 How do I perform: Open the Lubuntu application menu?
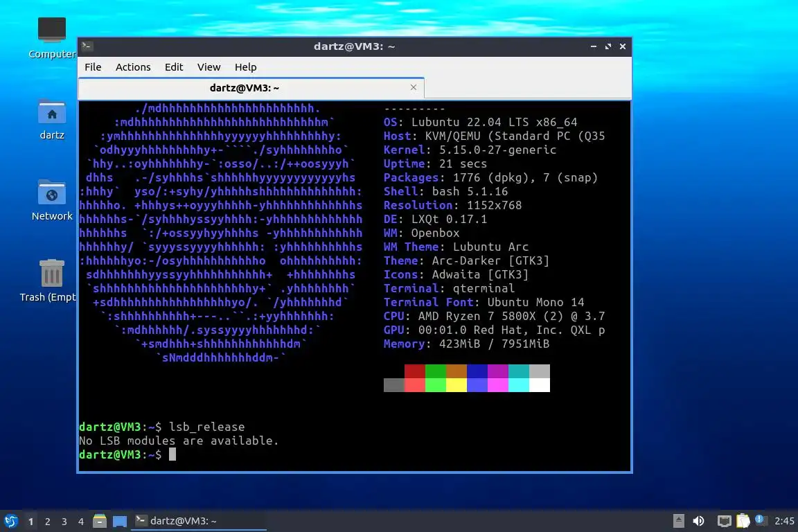coord(10,521)
